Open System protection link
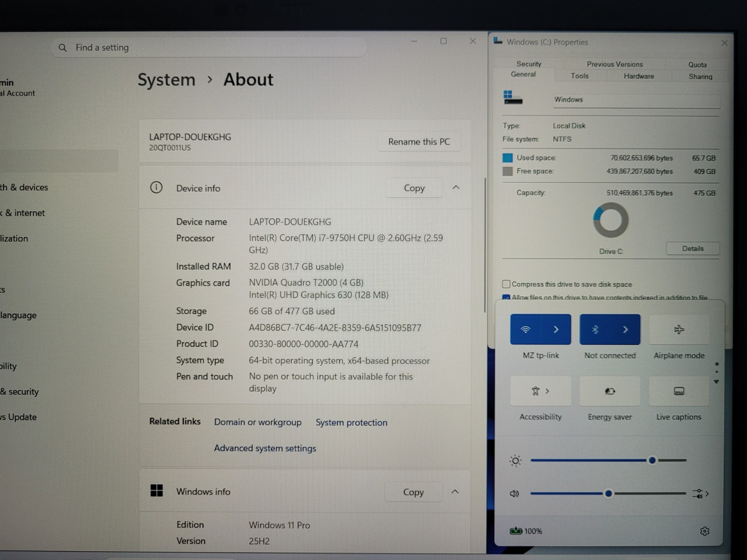Image resolution: width=747 pixels, height=560 pixels. click(352, 422)
